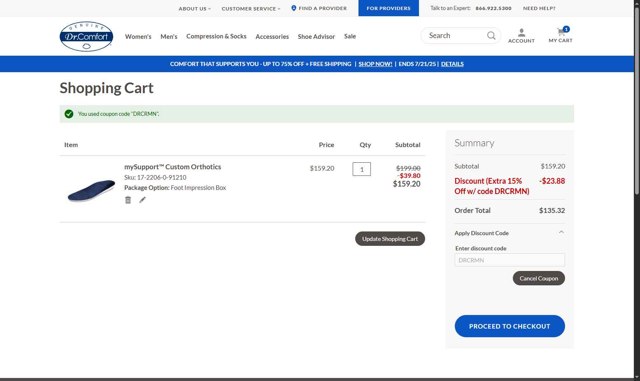Viewport: 640px width, 381px height.
Task: Open the Compression & Socks menu
Action: coord(216,36)
